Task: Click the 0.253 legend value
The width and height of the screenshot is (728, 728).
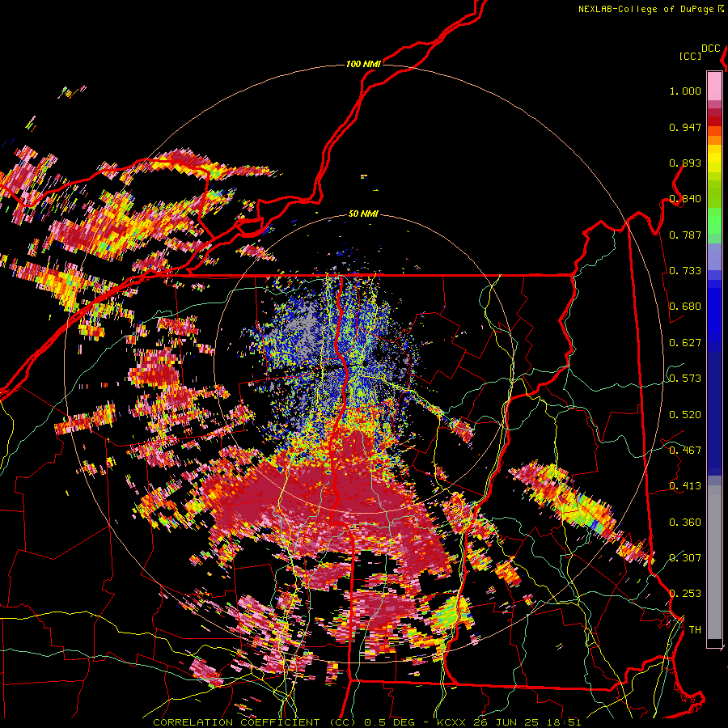Action: 685,594
